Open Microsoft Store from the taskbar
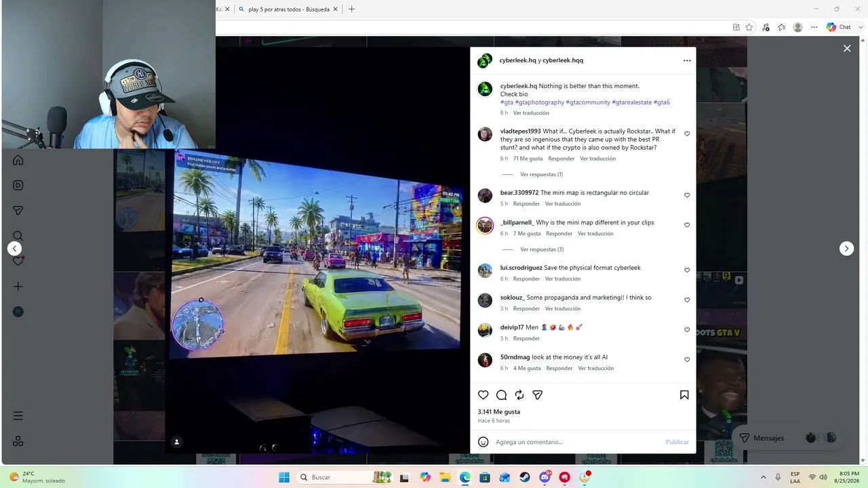This screenshot has width=868, height=488. pos(485,477)
